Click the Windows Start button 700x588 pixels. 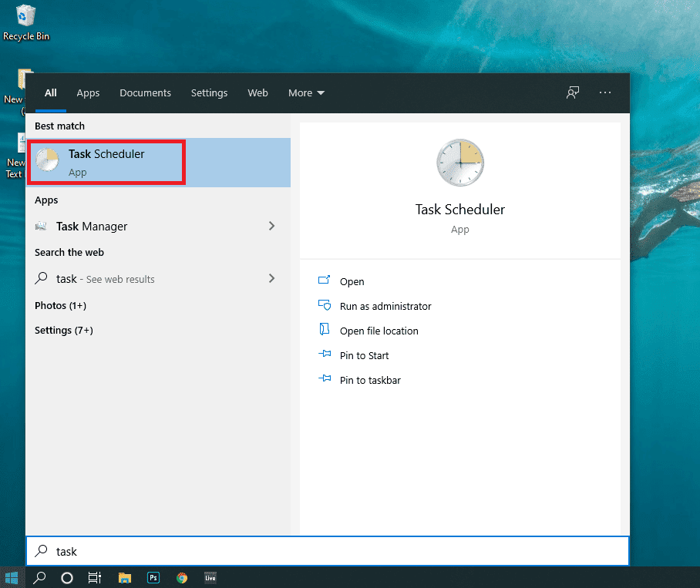coord(12,577)
